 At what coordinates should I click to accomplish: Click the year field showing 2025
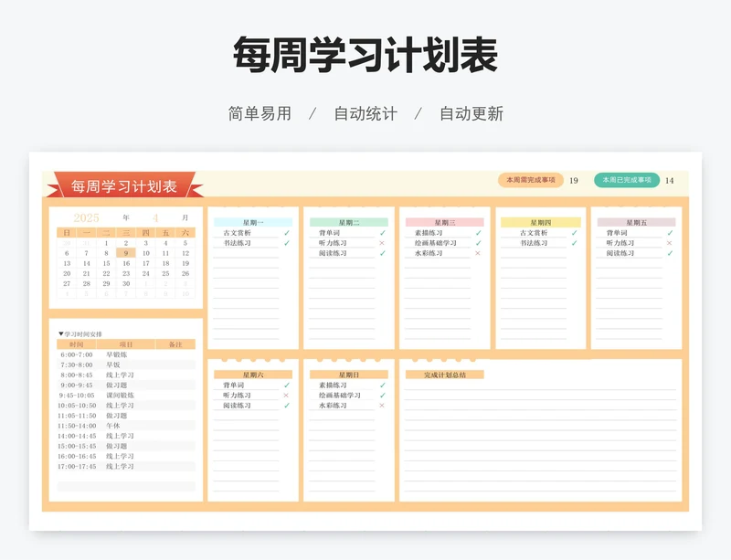(86, 217)
